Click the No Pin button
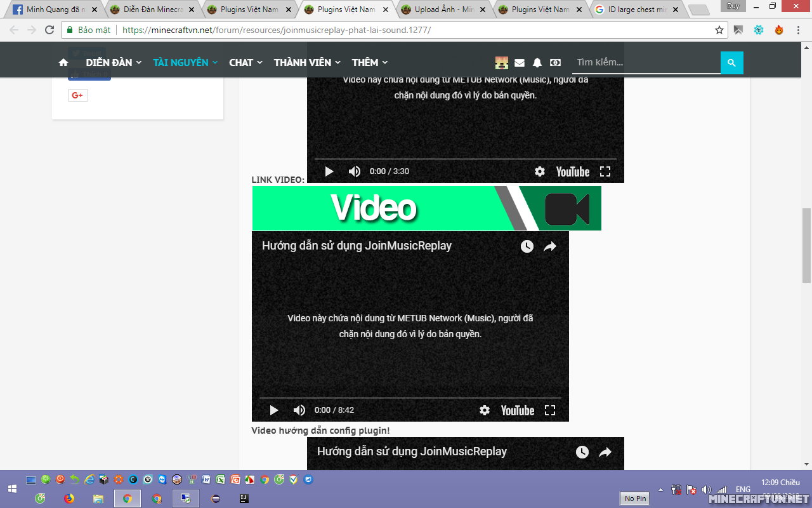The height and width of the screenshot is (508, 812). click(635, 498)
